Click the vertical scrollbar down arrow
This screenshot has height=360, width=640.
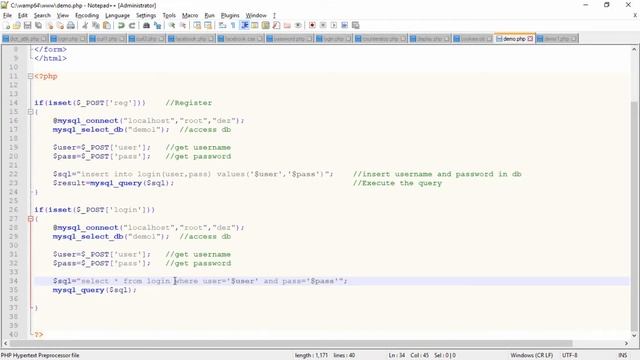[634, 336]
